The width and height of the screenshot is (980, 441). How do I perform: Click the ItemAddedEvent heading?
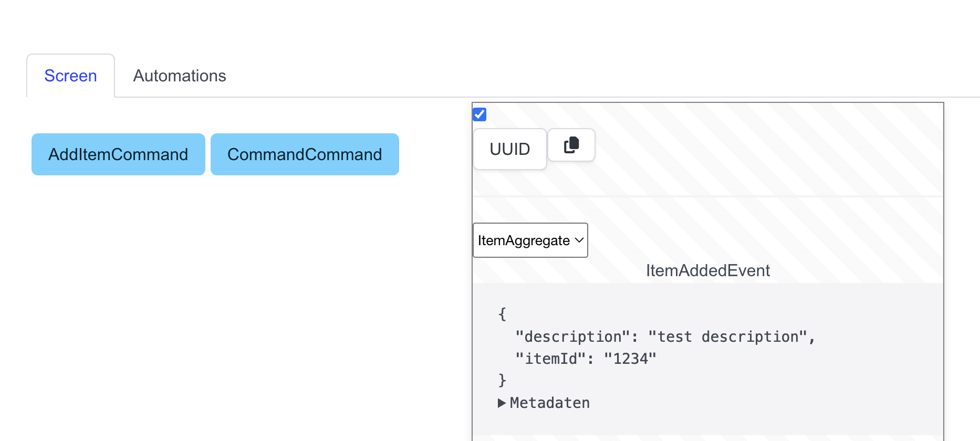tap(707, 270)
